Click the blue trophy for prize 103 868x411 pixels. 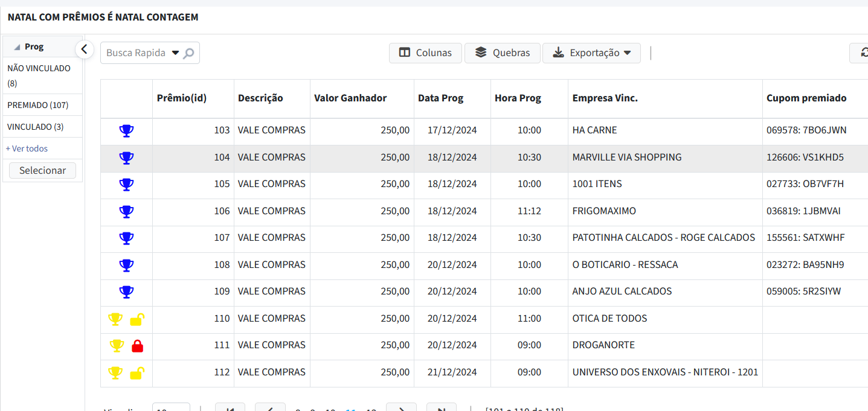point(126,131)
